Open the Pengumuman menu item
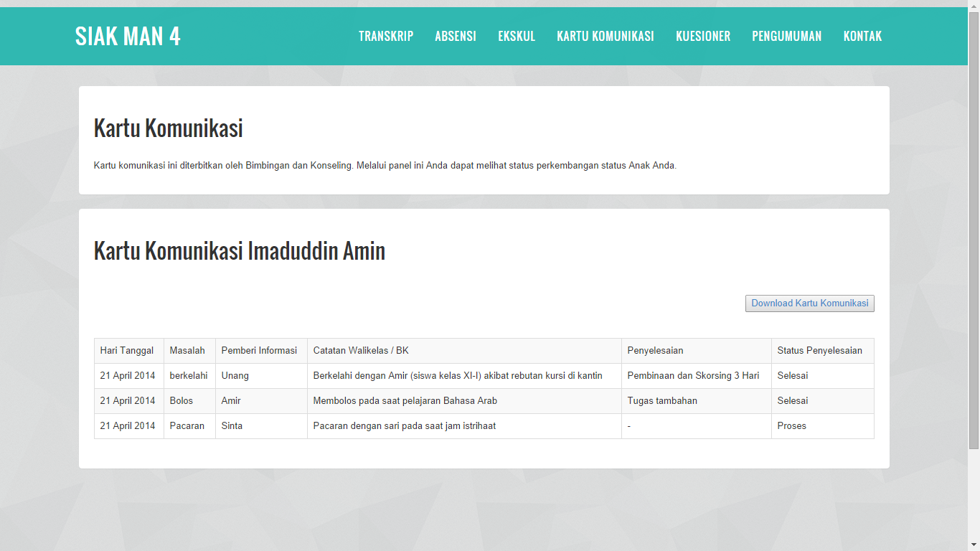Viewport: 980px width, 551px height. coord(786,37)
